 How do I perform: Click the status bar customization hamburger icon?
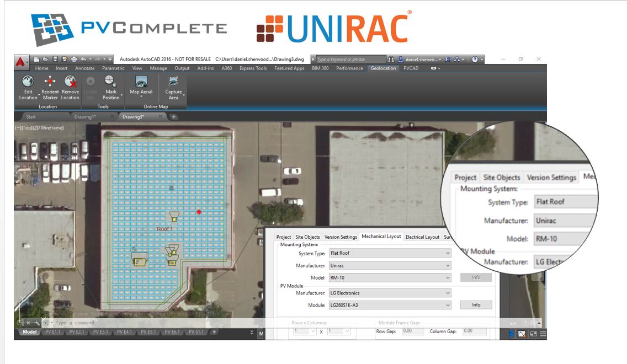[x=543, y=334]
